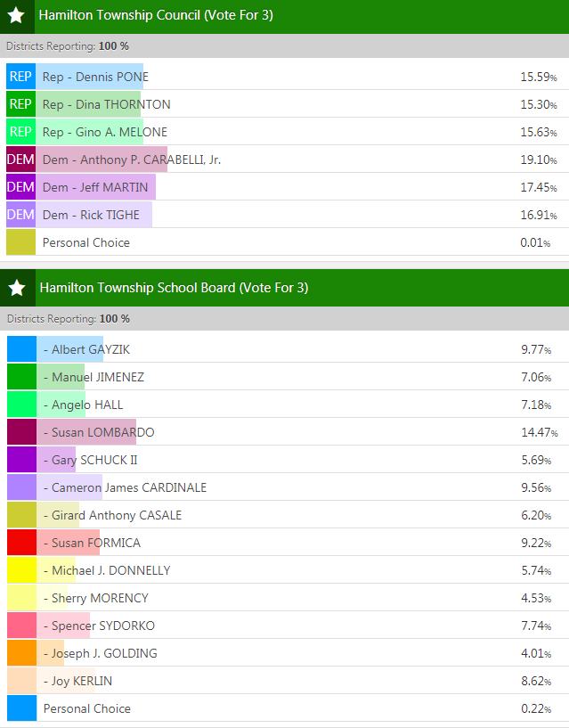Viewport: 569px width, 728px height.
Task: Click the 19.10% result for Carabelli
Action: [538, 160]
